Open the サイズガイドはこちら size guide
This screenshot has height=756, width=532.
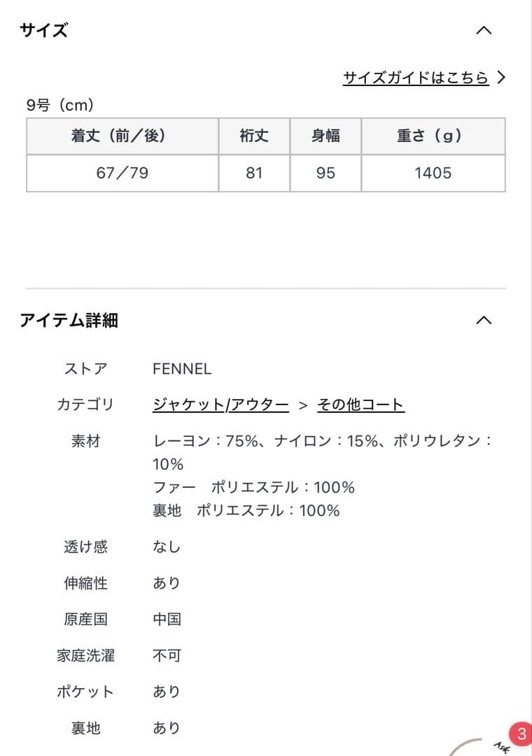(x=416, y=78)
